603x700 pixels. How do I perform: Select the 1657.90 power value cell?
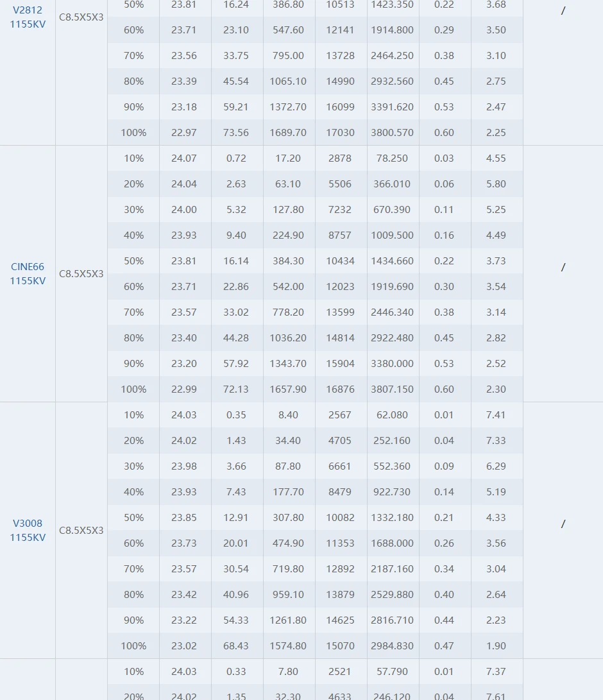288,389
